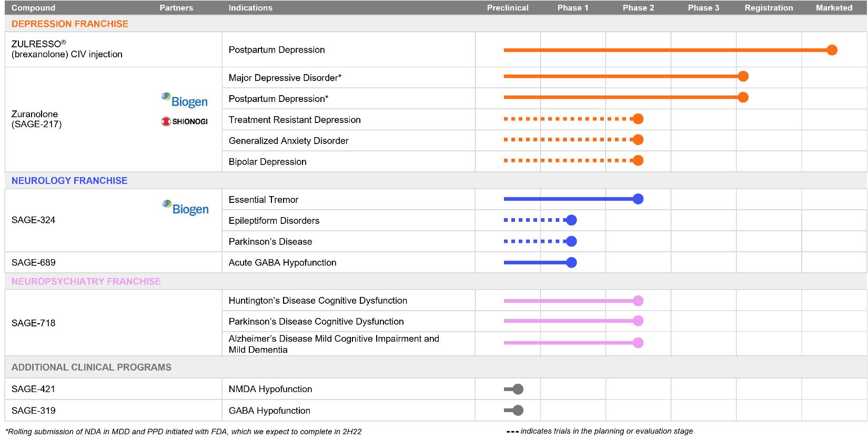
Task: Click the Huntington's Disease pink endpoint dot
Action: coord(638,301)
